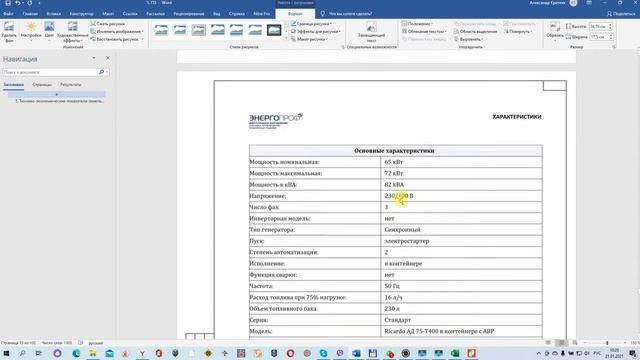
Task: Switch to Results (Результаты) navigation tab
Action: pos(71,84)
